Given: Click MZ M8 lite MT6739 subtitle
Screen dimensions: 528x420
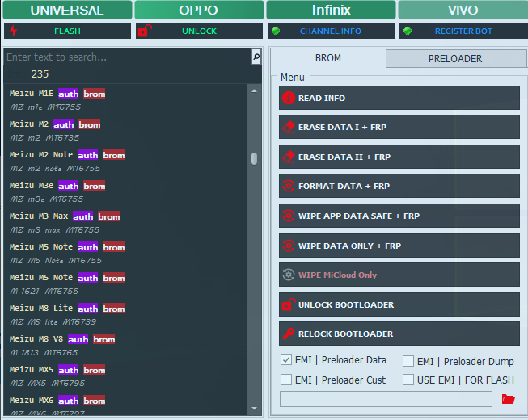Looking at the screenshot, I should pyautogui.click(x=53, y=322).
